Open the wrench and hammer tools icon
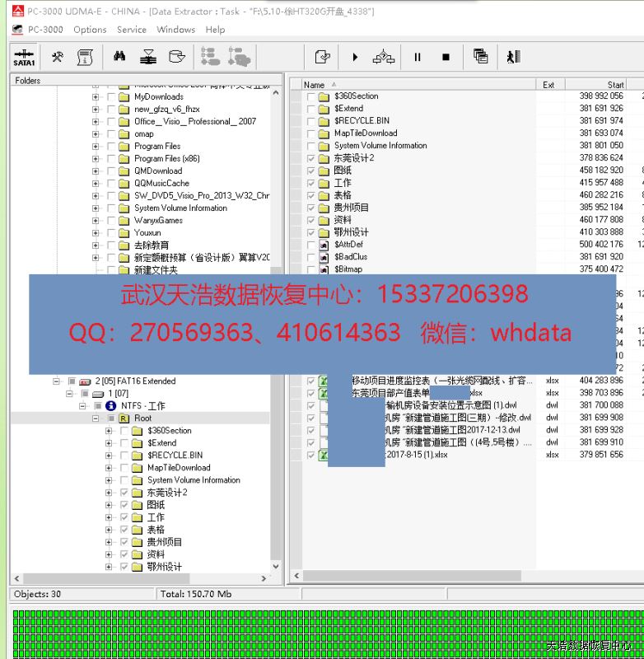 point(58,57)
